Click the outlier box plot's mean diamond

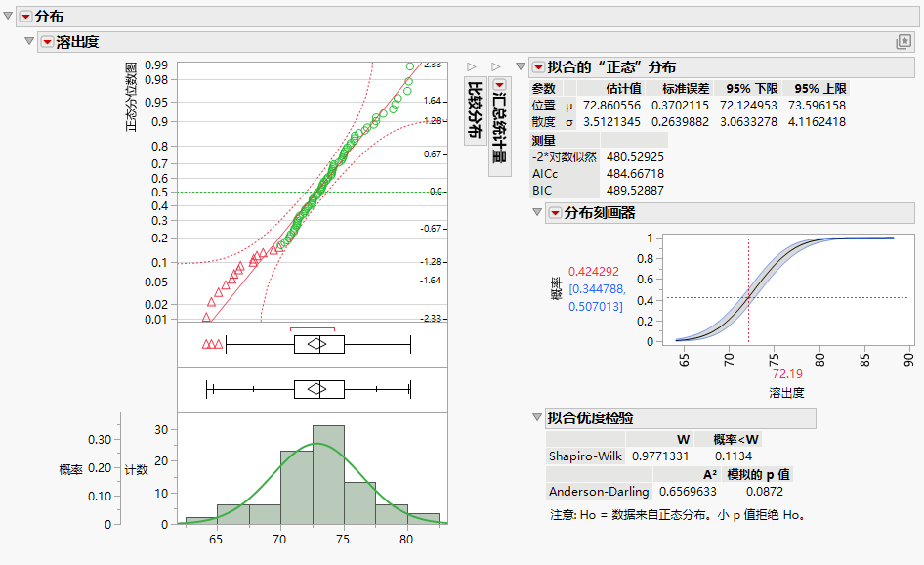click(317, 344)
